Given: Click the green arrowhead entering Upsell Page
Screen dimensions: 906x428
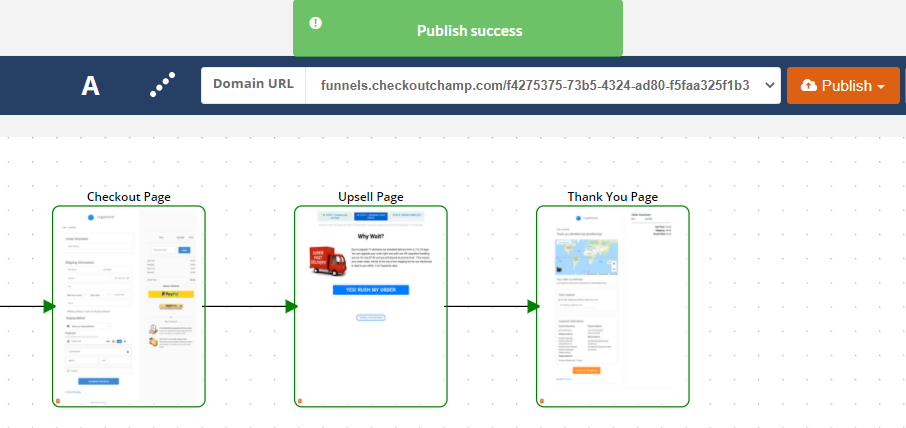Looking at the screenshot, I should [290, 306].
